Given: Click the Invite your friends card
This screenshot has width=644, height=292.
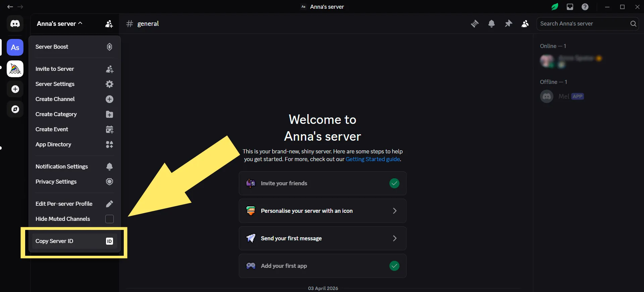Looking at the screenshot, I should point(323,183).
